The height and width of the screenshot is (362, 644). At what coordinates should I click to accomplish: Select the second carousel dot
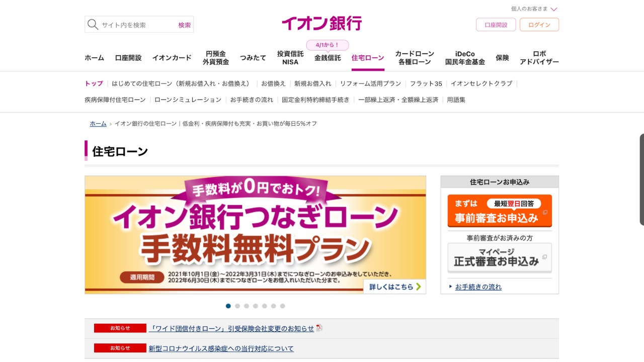[x=237, y=306]
